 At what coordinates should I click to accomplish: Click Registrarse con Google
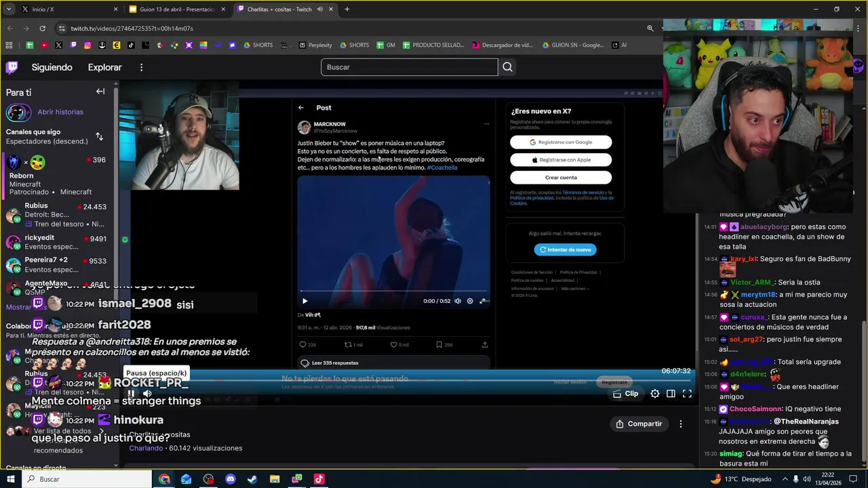561,142
